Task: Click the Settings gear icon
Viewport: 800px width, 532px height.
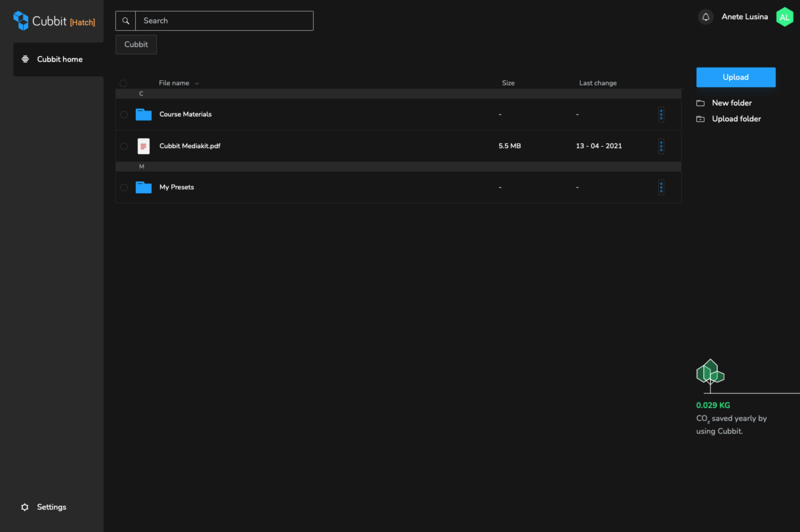Action: tap(24, 507)
